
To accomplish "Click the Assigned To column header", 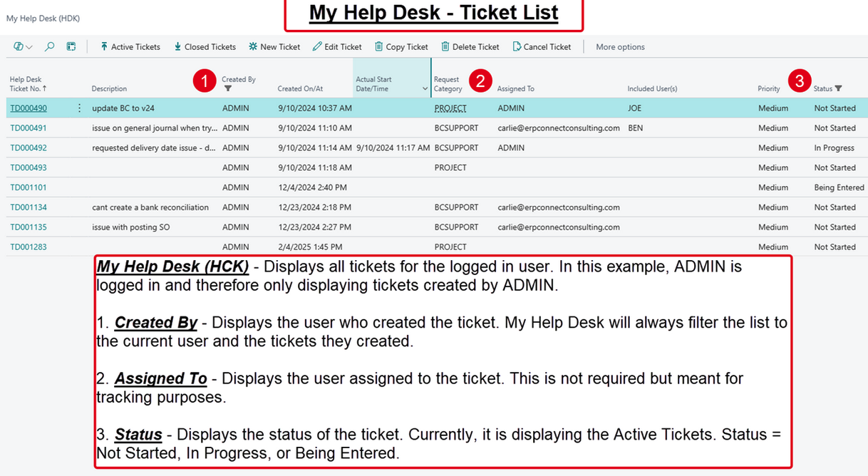I will (515, 89).
